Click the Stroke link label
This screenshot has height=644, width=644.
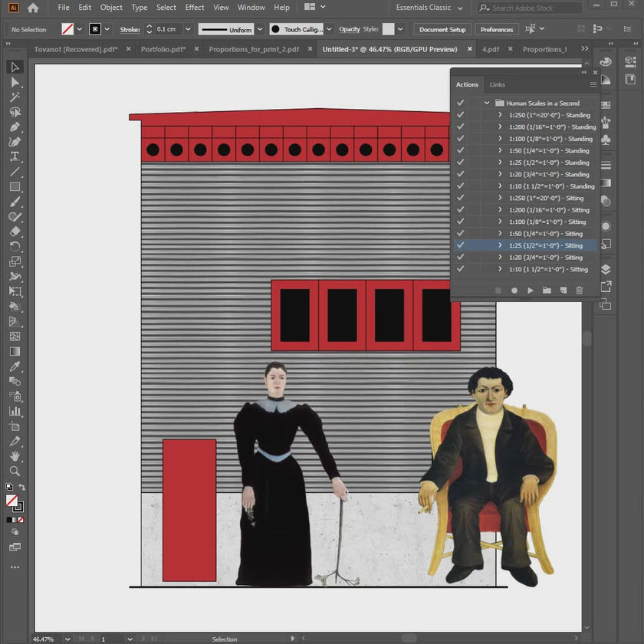pyautogui.click(x=130, y=30)
